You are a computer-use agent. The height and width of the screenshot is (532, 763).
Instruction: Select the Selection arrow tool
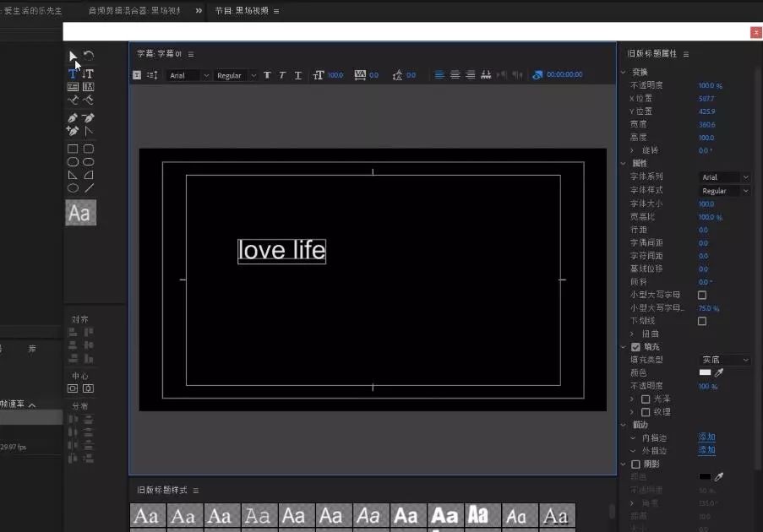(x=73, y=56)
